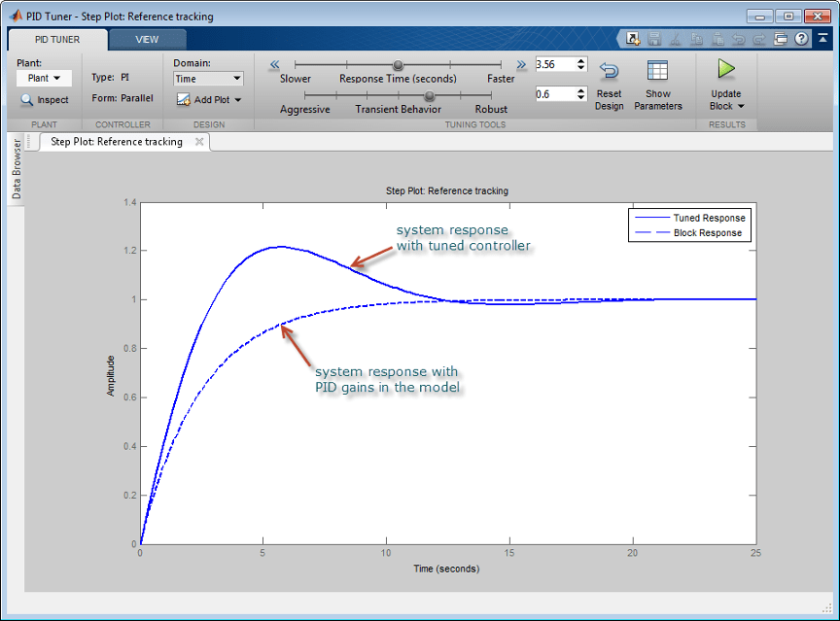Minimize the PID Tuner window
Viewport: 840px width, 621px height.
click(x=759, y=17)
